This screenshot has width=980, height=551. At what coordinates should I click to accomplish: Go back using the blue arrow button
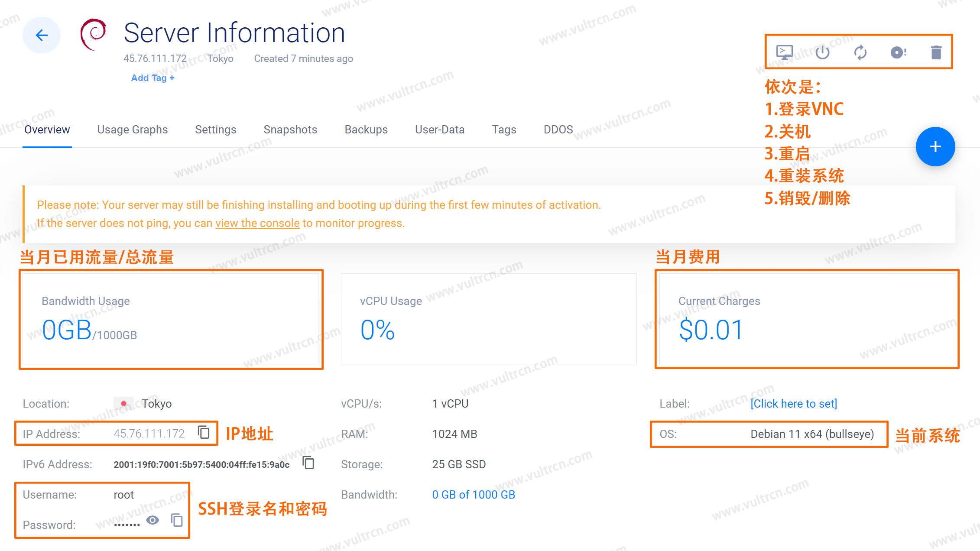point(42,35)
